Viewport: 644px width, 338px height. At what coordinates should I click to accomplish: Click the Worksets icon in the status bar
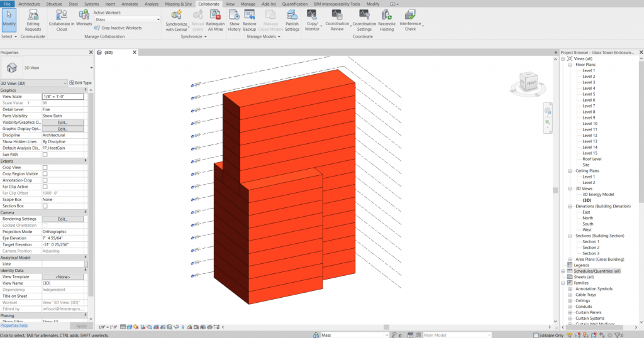tap(316, 335)
